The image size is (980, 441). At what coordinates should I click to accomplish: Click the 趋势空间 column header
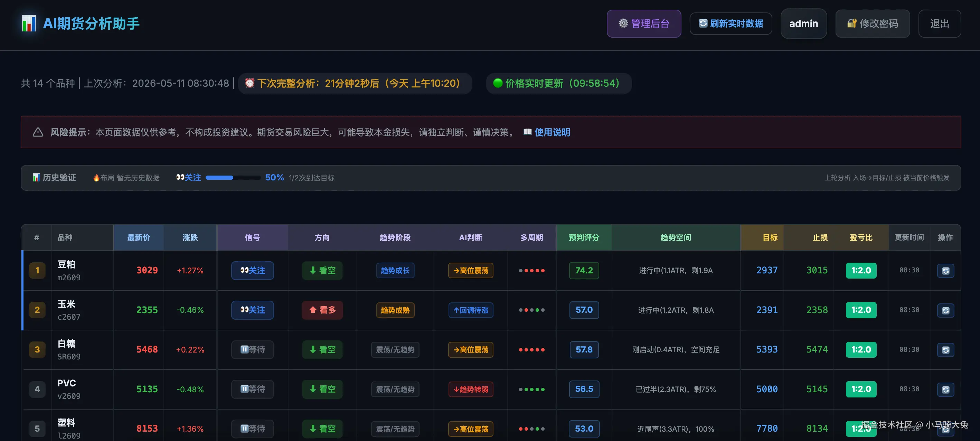(x=676, y=237)
